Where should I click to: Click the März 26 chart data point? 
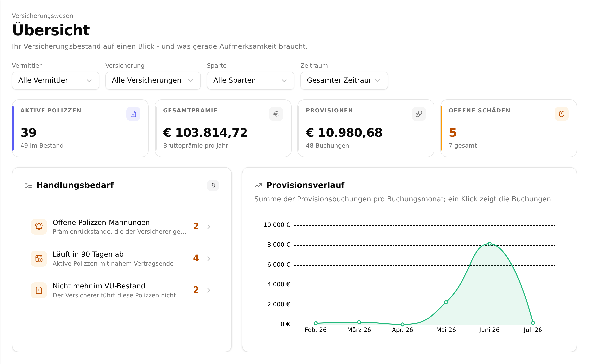pos(359,322)
